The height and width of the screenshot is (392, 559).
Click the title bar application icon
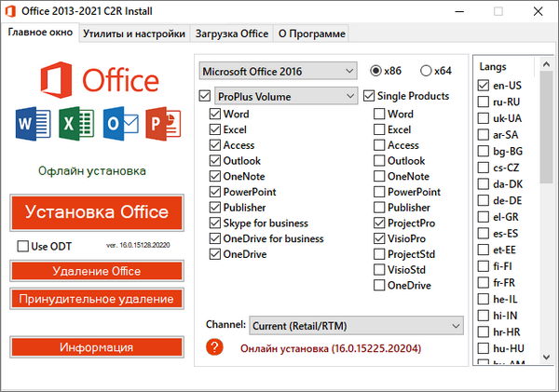(11, 11)
